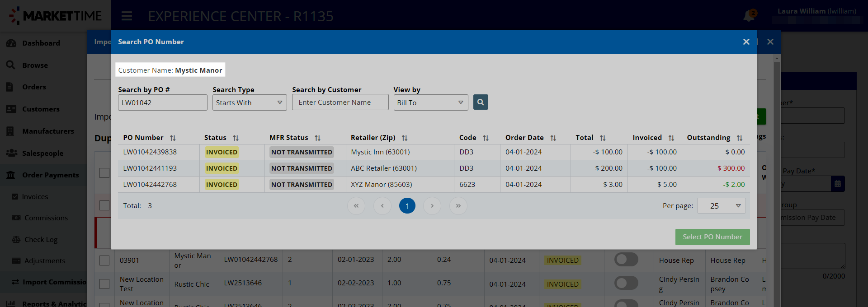The image size is (868, 307).
Task: Open the hamburger menu icon
Action: pyautogui.click(x=127, y=16)
